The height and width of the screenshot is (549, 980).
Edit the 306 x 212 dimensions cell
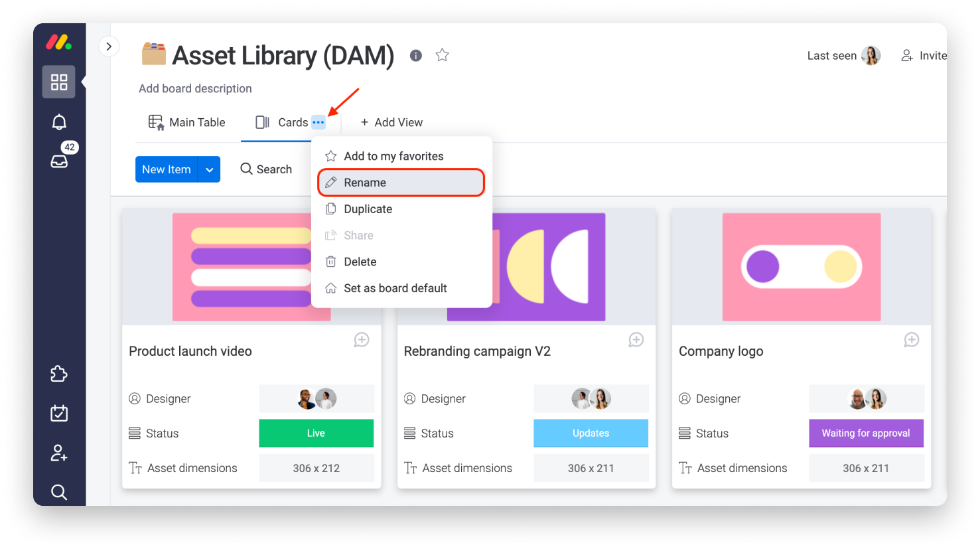(x=316, y=468)
